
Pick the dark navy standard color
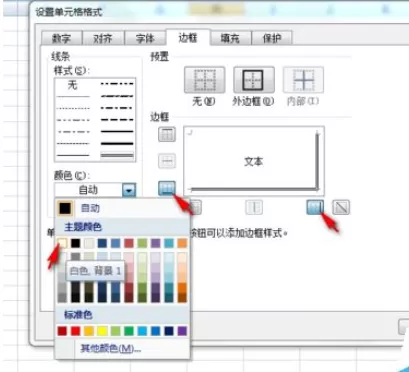tap(169, 331)
